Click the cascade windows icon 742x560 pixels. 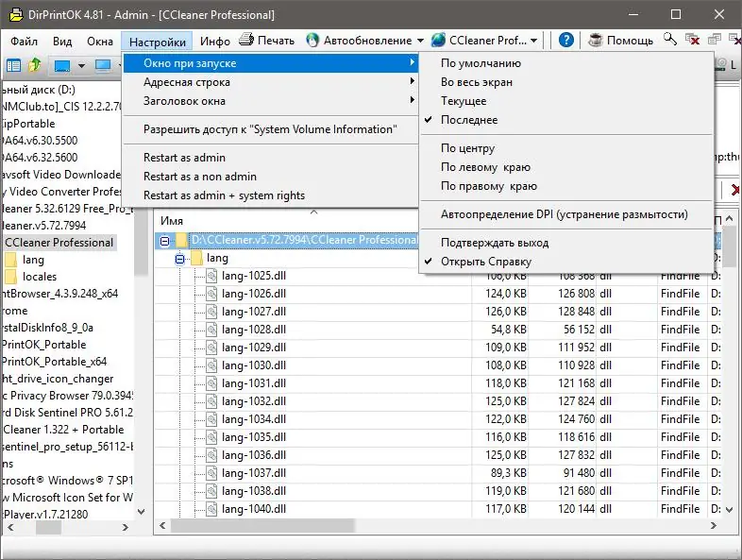tap(714, 40)
